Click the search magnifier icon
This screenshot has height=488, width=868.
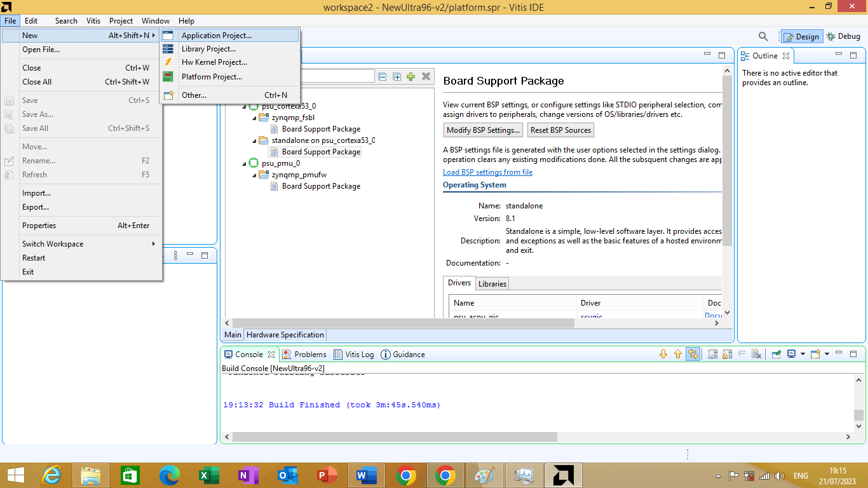[x=764, y=37]
